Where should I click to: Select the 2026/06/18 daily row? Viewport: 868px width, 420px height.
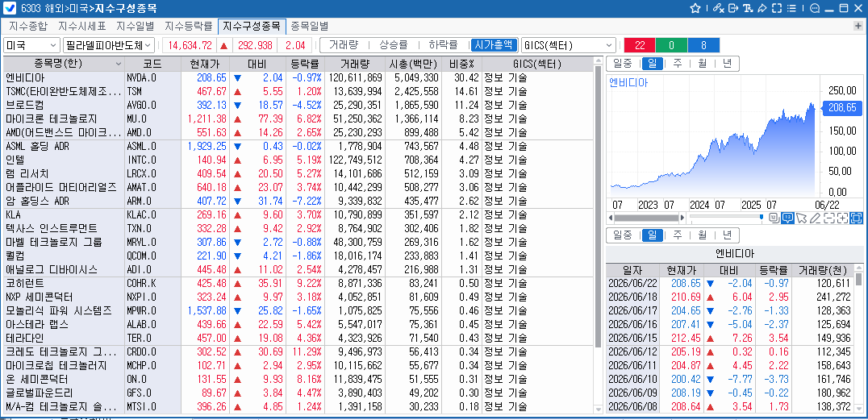729,297
